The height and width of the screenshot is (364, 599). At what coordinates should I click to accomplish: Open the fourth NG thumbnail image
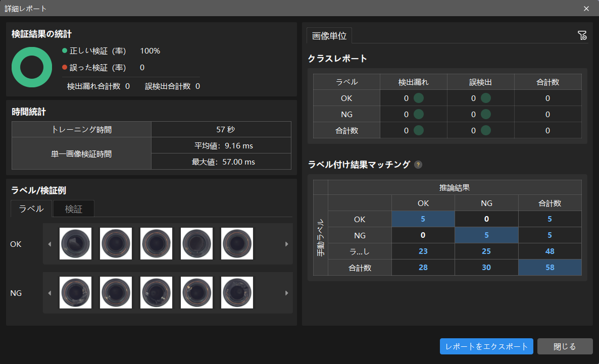[197, 293]
